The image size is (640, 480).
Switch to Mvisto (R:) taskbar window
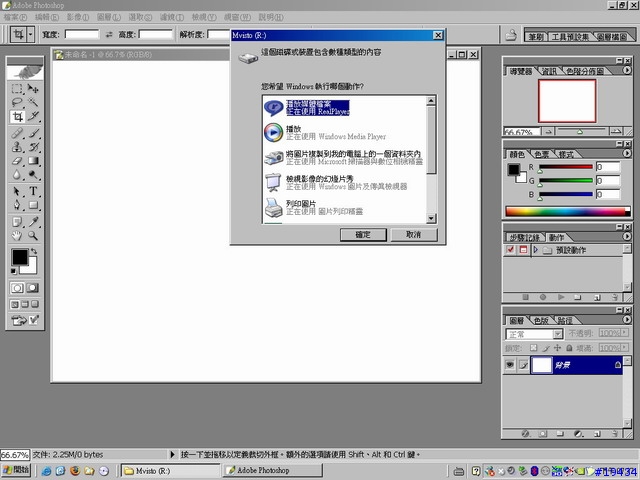pos(170,471)
